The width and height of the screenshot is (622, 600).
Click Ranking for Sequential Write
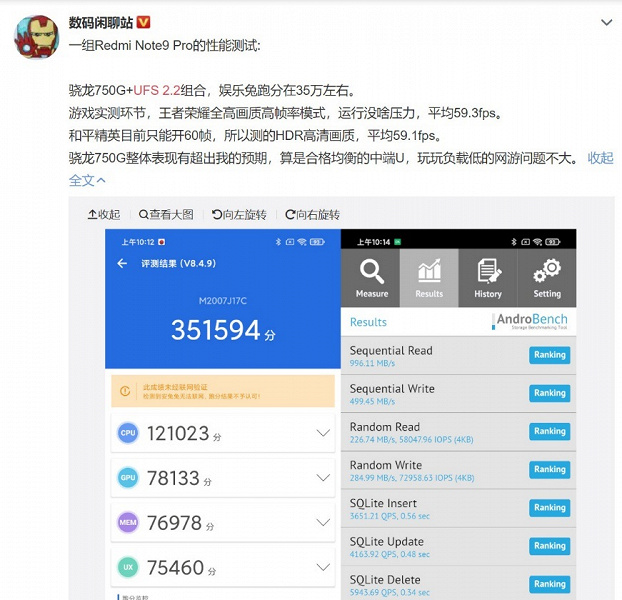pos(549,393)
